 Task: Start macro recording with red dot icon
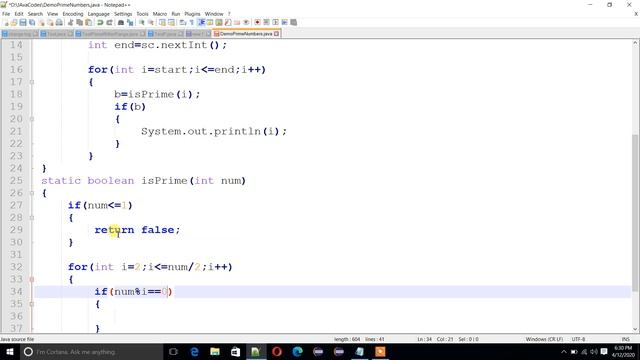point(257,22)
